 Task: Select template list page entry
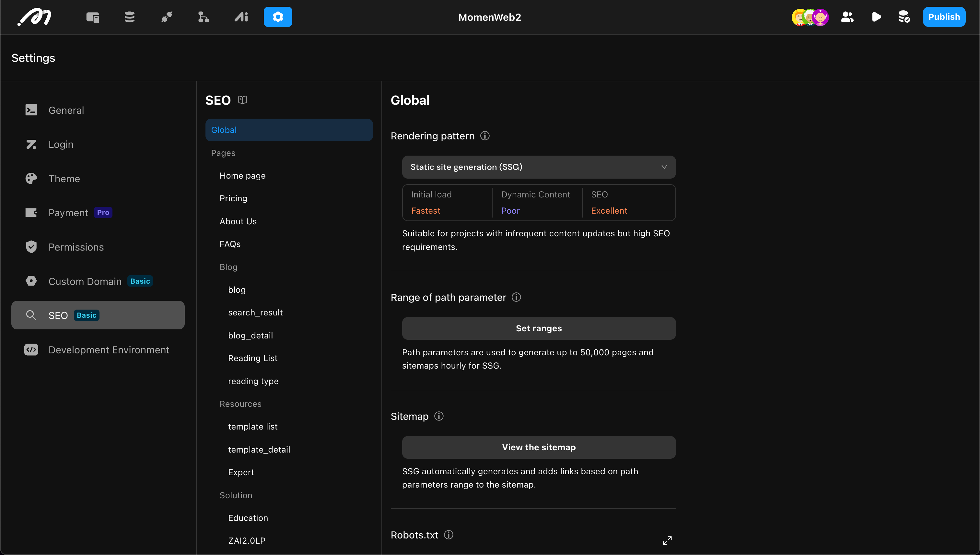(x=253, y=427)
